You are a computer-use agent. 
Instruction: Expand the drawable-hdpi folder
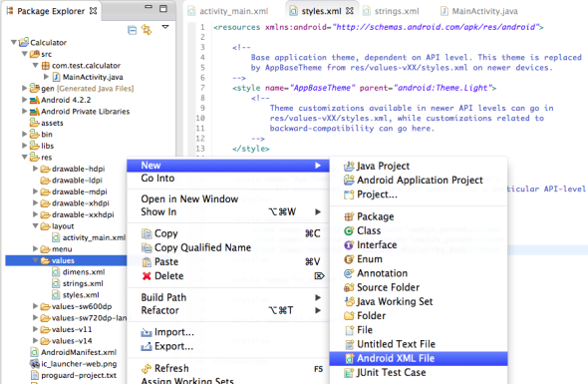point(35,169)
